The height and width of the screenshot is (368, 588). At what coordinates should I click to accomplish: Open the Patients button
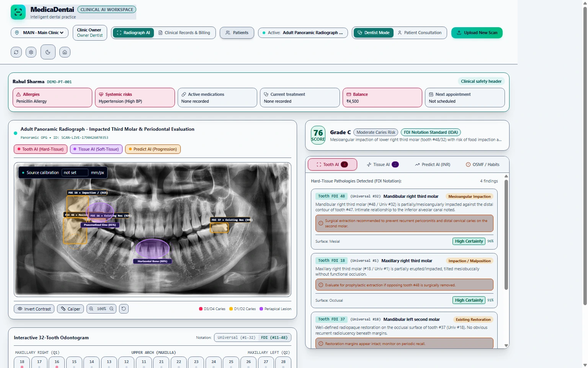[237, 33]
